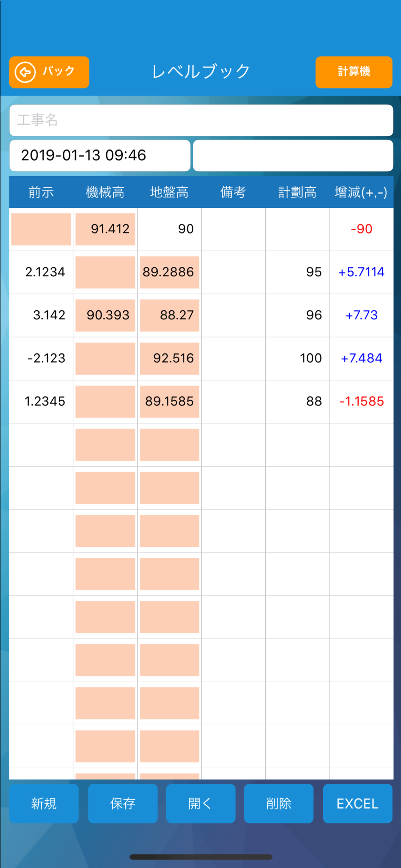
Task: Select the 90.393 machine height cell
Action: pos(105,315)
